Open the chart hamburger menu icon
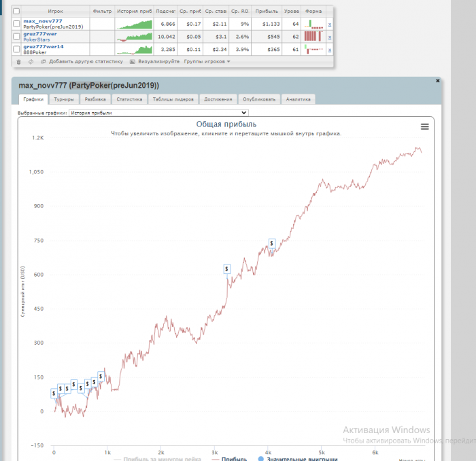 tap(425, 127)
